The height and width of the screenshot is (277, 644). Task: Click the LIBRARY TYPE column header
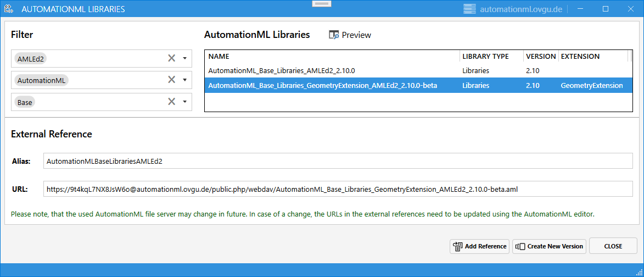tap(485, 56)
